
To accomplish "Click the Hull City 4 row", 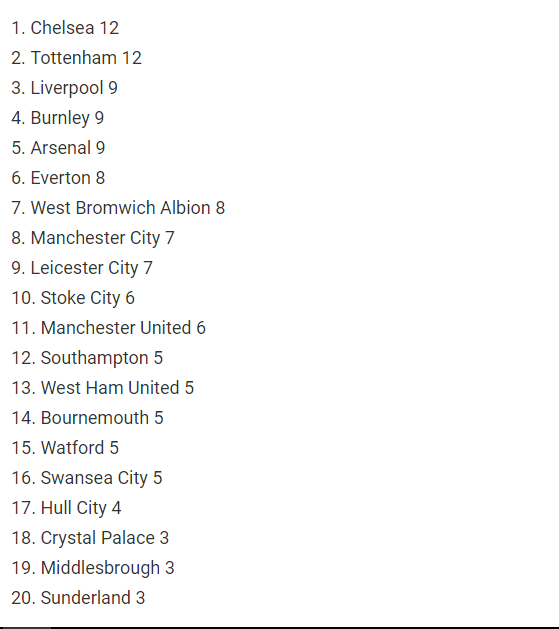I will pyautogui.click(x=66, y=508).
